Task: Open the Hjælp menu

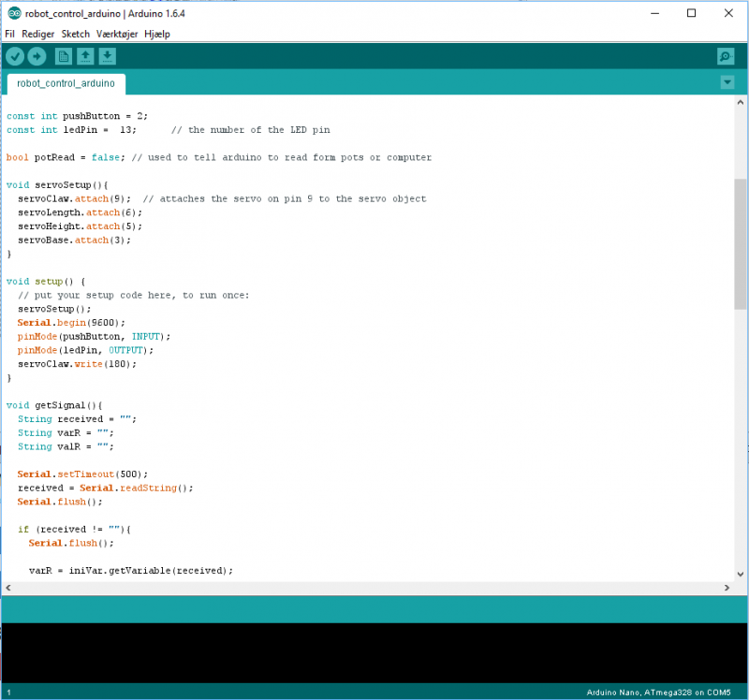Action: (x=157, y=34)
